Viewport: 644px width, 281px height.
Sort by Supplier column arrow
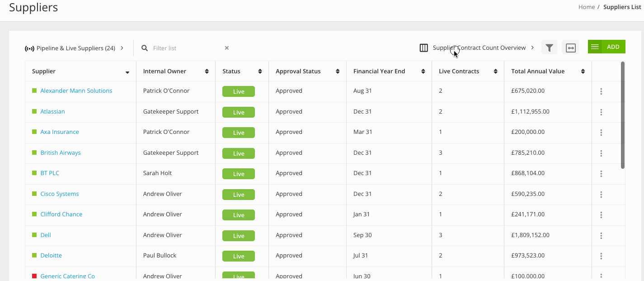click(x=127, y=72)
